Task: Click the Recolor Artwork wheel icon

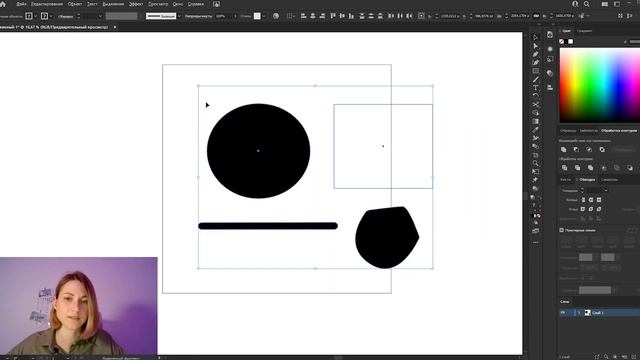Action: tap(276, 16)
